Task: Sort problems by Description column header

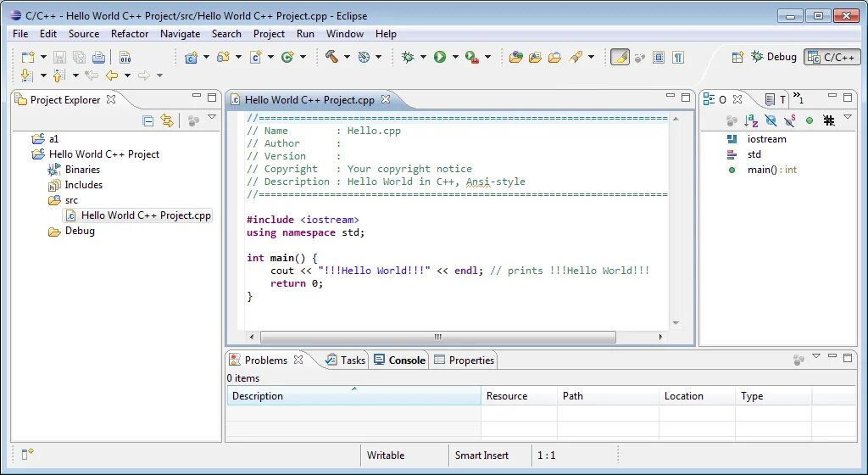Action: click(x=353, y=396)
